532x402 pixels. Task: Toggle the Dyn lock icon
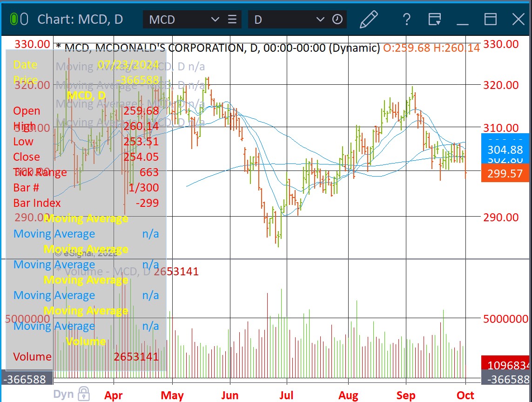click(x=84, y=393)
